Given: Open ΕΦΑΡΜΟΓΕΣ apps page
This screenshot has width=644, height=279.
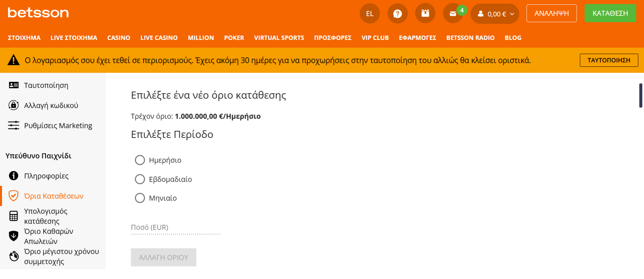Looking at the screenshot, I should click(418, 38).
